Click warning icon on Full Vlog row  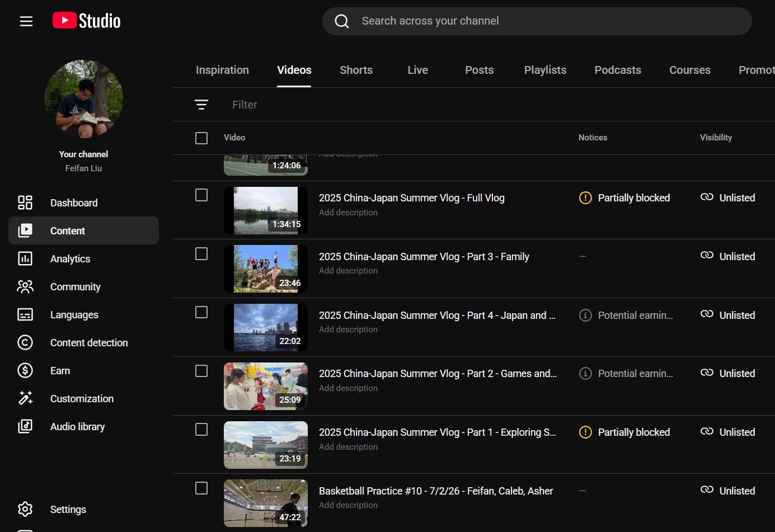[x=585, y=198]
